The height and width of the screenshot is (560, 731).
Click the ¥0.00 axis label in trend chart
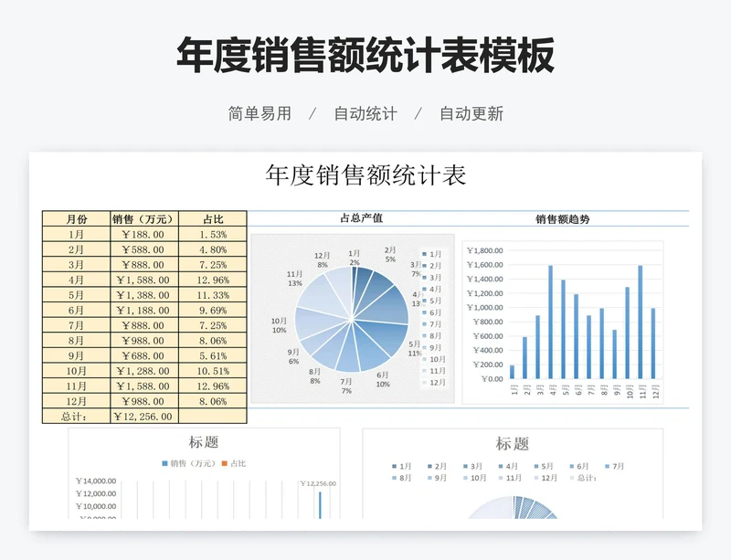pos(493,378)
